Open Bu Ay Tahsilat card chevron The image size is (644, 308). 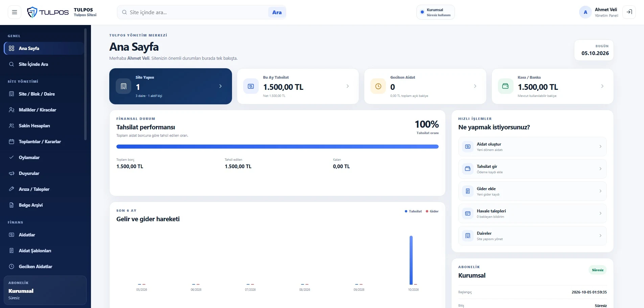(x=348, y=86)
